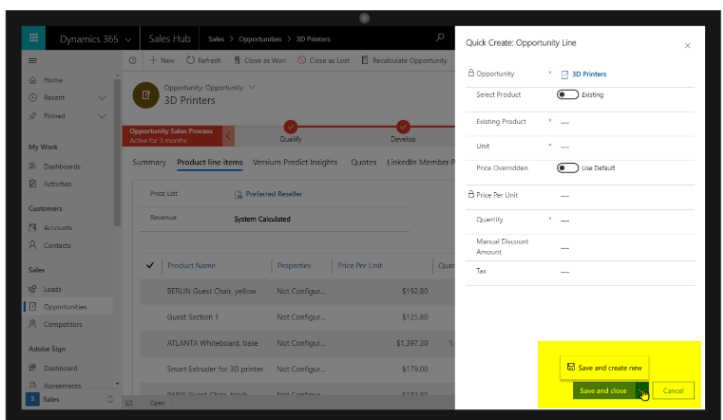Screen dimensions: 723x420
Task: Open the Dynamics 365 app launcher waffle
Action: (34, 39)
